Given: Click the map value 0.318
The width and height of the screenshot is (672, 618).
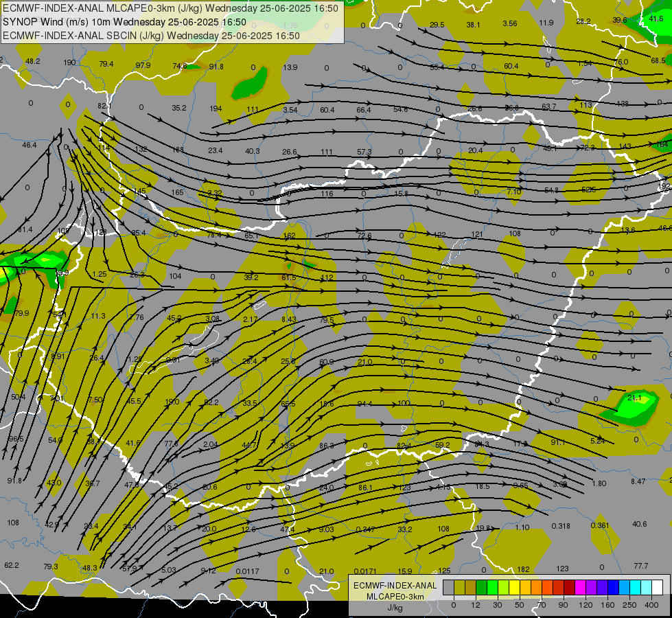Looking at the screenshot, I should (561, 526).
